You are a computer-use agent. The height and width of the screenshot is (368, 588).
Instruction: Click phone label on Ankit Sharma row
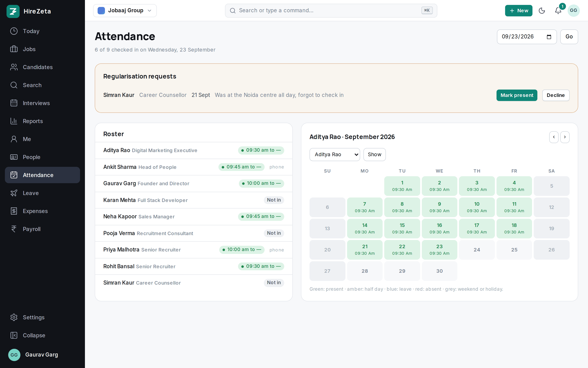click(x=276, y=167)
